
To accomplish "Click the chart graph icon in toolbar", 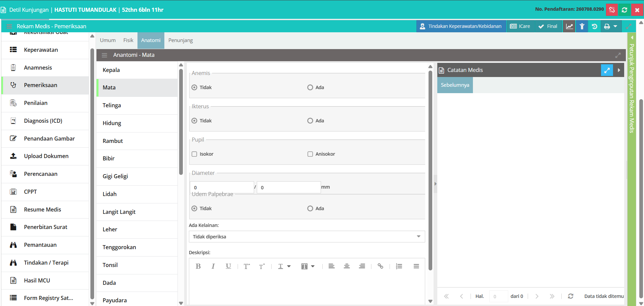I will 569,26.
